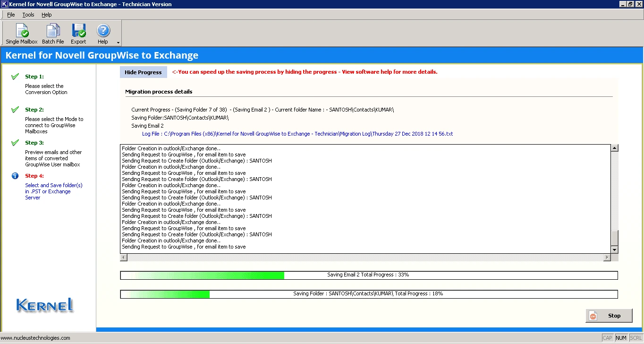Click www.nucleustechnologies.com in status bar
The width and height of the screenshot is (644, 344).
pyautogui.click(x=36, y=338)
